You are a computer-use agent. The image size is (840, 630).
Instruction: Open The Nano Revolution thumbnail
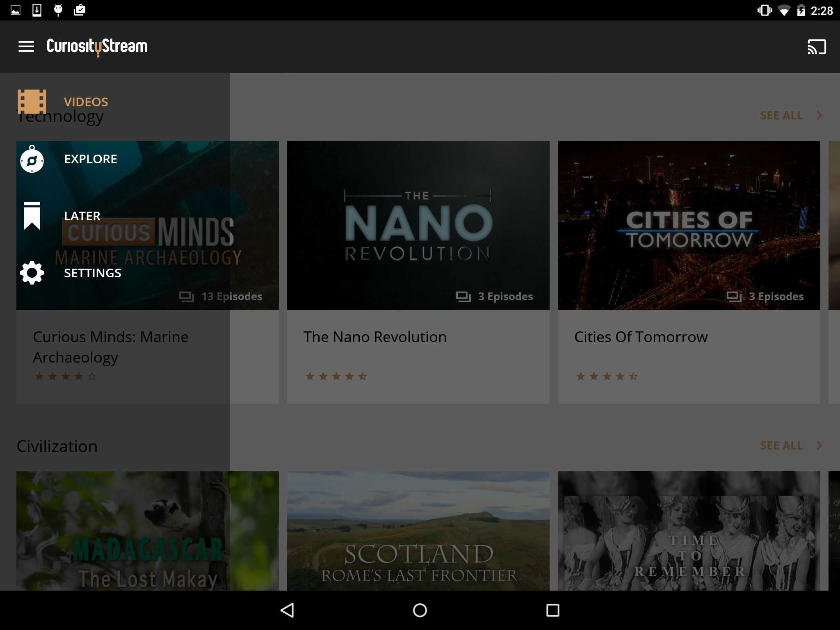[x=418, y=226]
